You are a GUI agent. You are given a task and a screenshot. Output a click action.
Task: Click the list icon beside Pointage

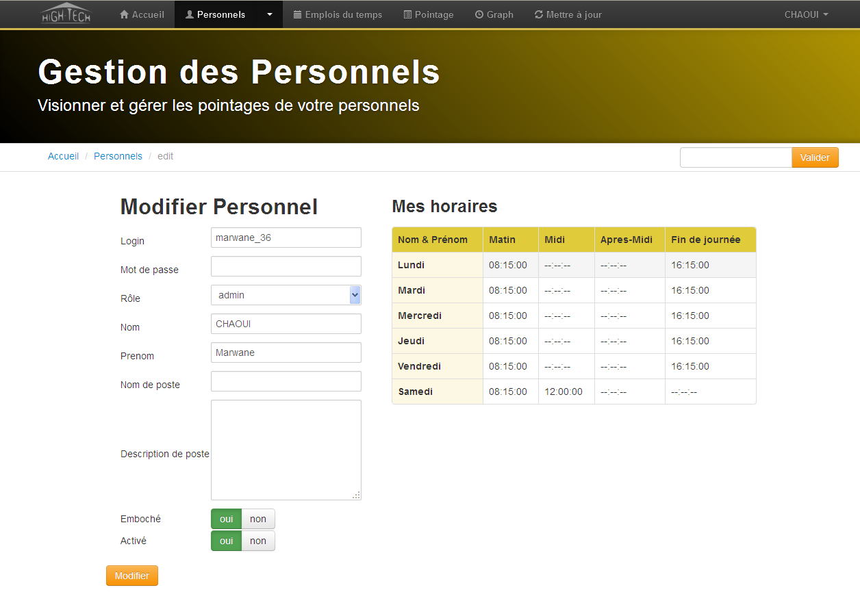tap(407, 14)
